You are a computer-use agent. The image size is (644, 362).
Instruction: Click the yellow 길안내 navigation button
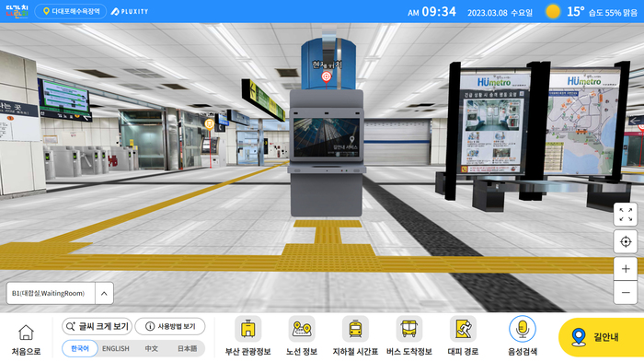coord(602,337)
